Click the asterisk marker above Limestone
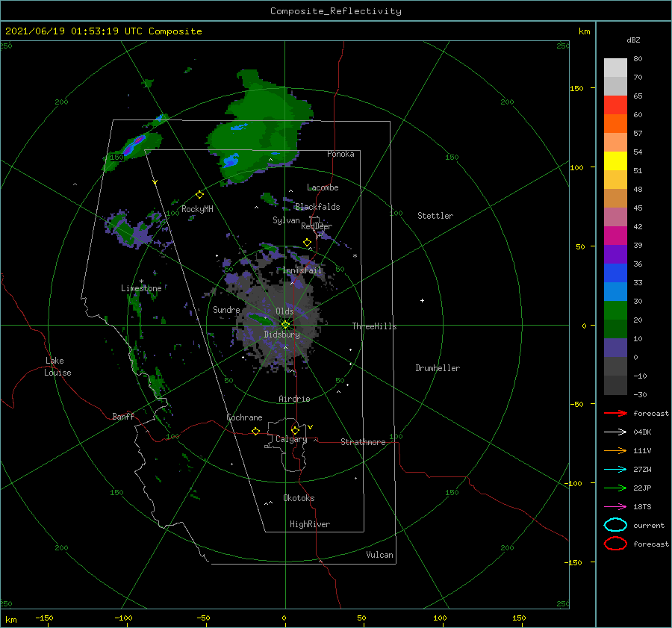Screen dimensions: 672x628 pyautogui.click(x=141, y=282)
